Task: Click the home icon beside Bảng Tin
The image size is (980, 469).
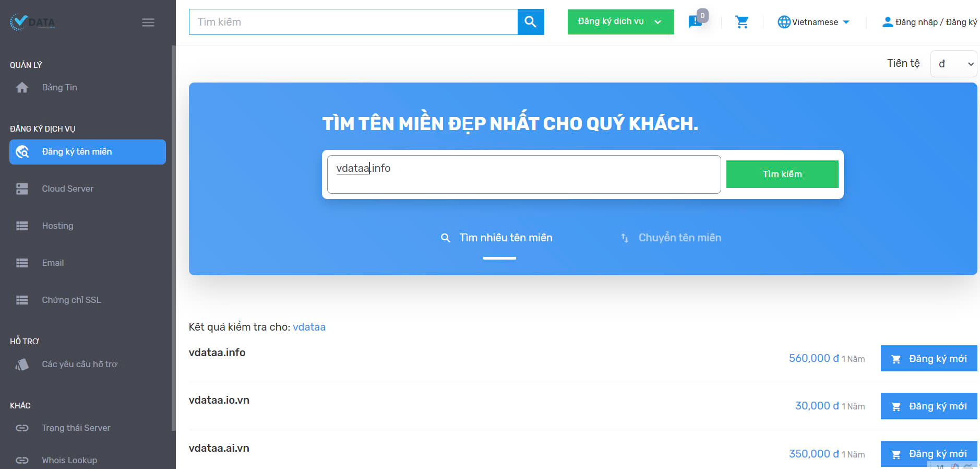Action: pos(22,87)
